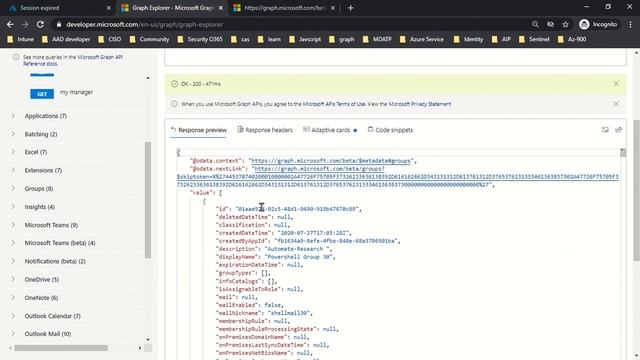Run the GET my manager sample query
The width and height of the screenshot is (640, 360).
pos(42,94)
